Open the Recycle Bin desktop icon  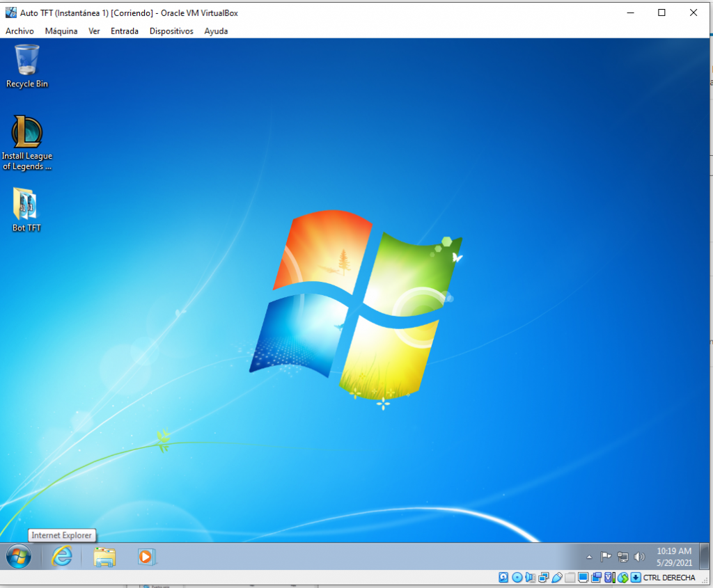pos(27,61)
